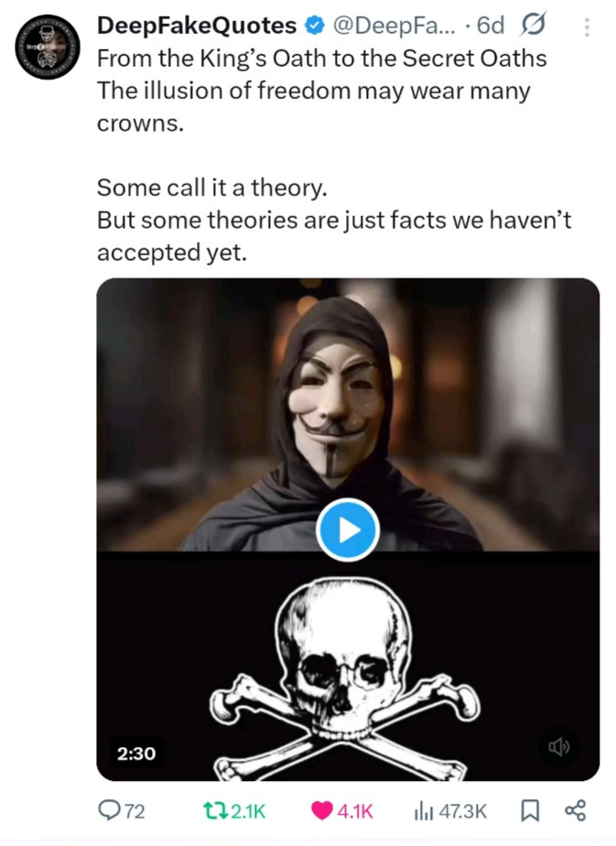This screenshot has height=846, width=616.
Task: Unlike the post via the pink heart
Action: tap(322, 810)
